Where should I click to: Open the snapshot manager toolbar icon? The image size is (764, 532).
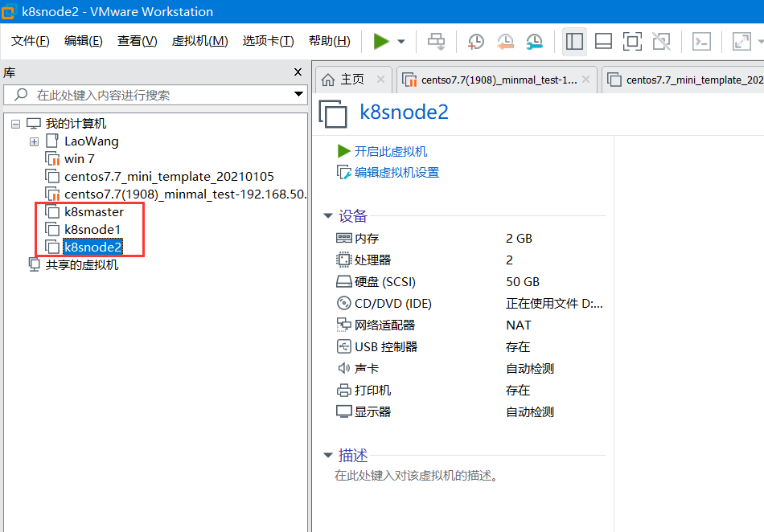(x=535, y=41)
